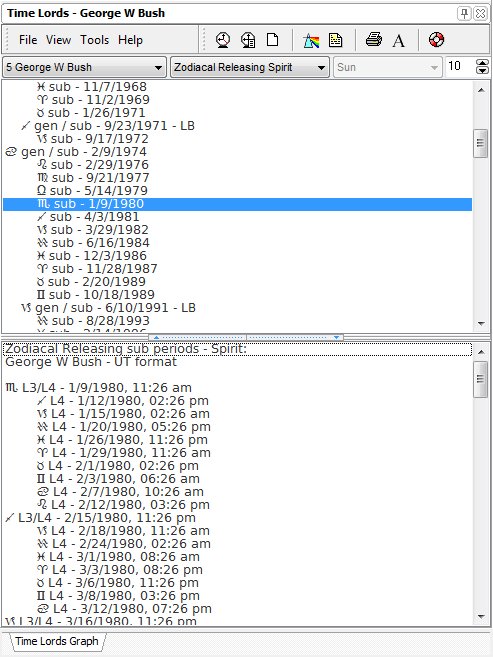The image size is (493, 657).
Task: Open the disabled Sun planet dropdown
Action: 387,67
